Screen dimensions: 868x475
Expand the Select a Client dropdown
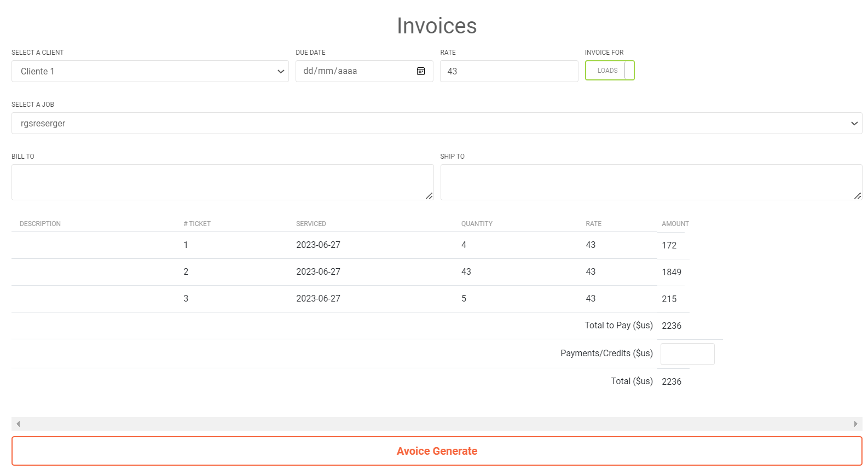click(x=150, y=71)
